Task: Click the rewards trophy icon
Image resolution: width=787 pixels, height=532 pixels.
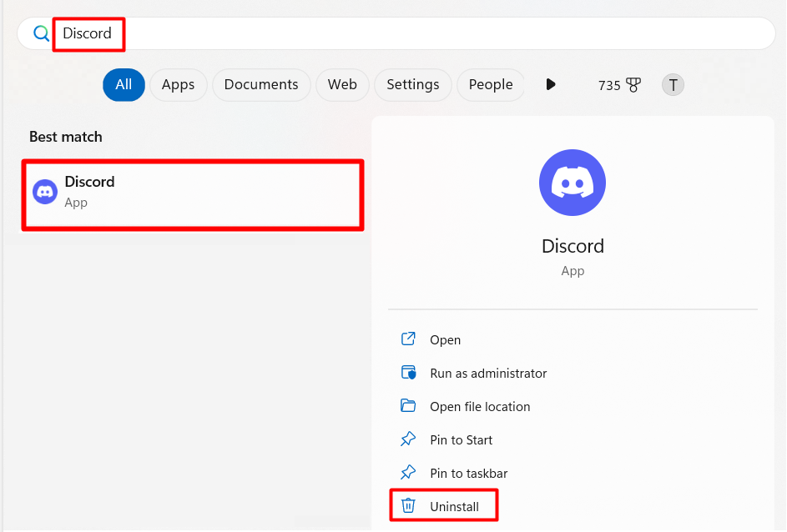Action: pos(633,85)
